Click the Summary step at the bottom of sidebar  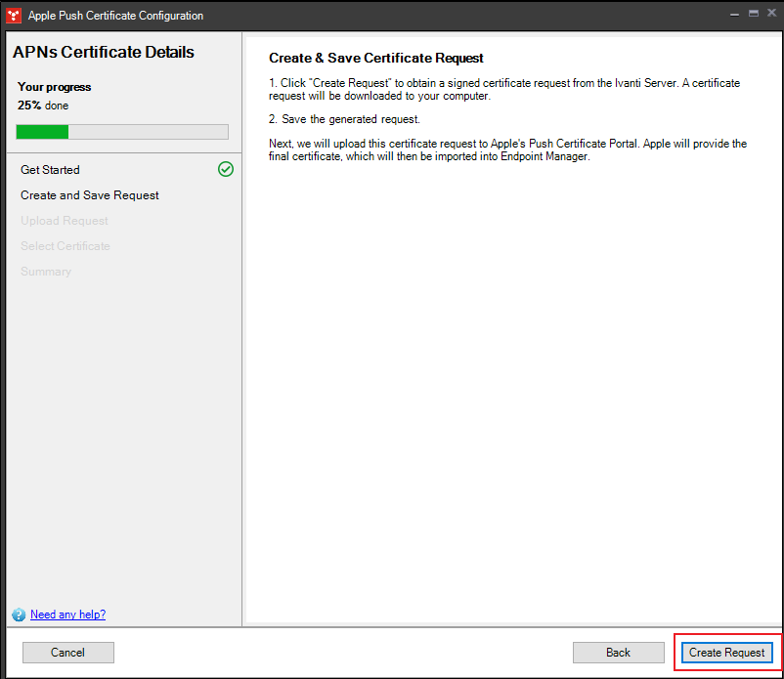coord(45,271)
